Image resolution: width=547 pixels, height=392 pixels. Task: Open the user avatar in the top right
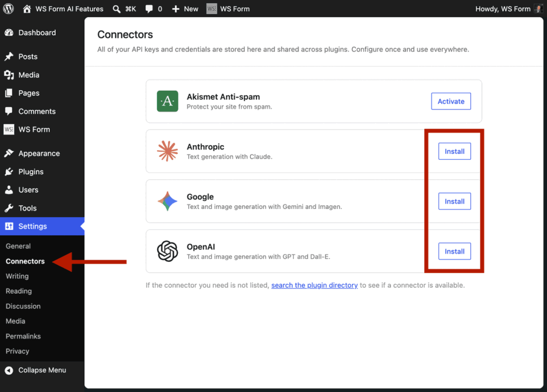[539, 9]
